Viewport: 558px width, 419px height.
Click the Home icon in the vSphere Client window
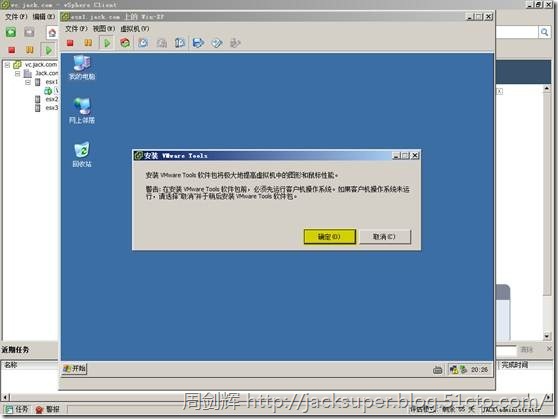point(52,33)
